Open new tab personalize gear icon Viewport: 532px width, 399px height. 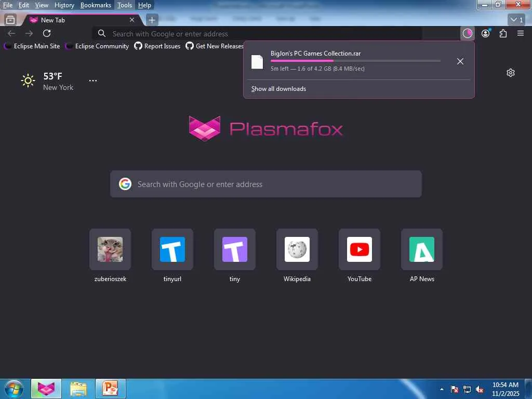pos(511,73)
